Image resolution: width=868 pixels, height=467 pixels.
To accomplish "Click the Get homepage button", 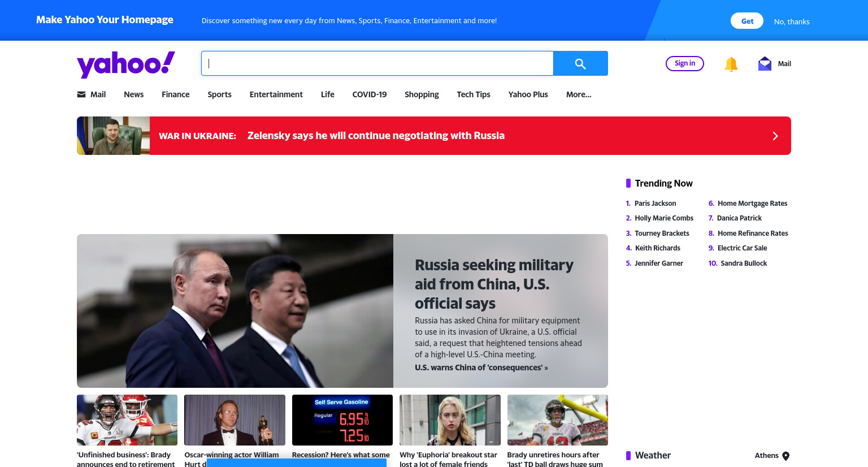I will 747,21.
